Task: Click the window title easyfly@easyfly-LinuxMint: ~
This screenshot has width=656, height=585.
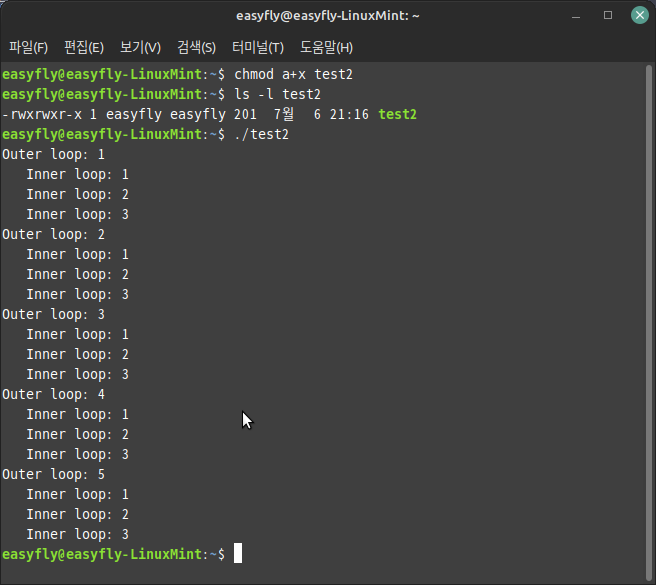Action: click(328, 16)
